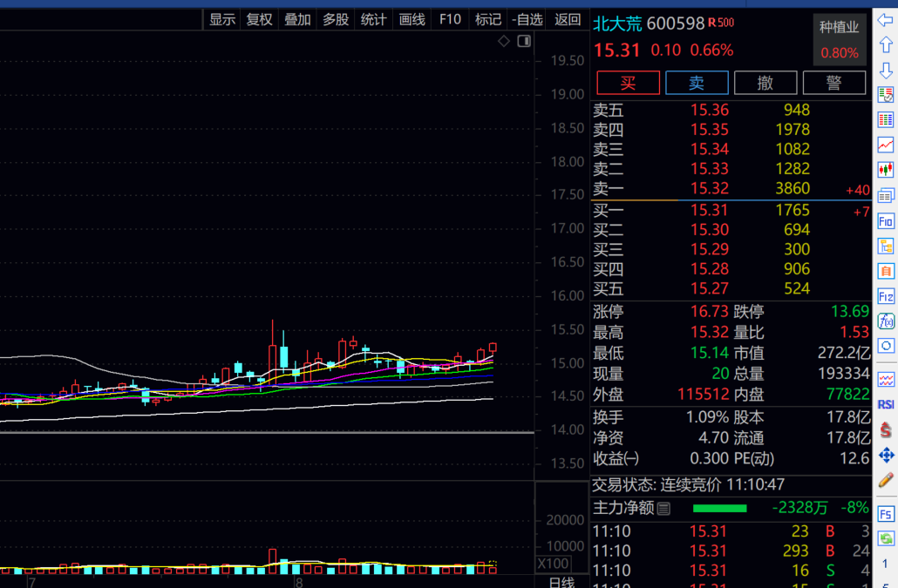Click the 标记 toolbar item

488,20
